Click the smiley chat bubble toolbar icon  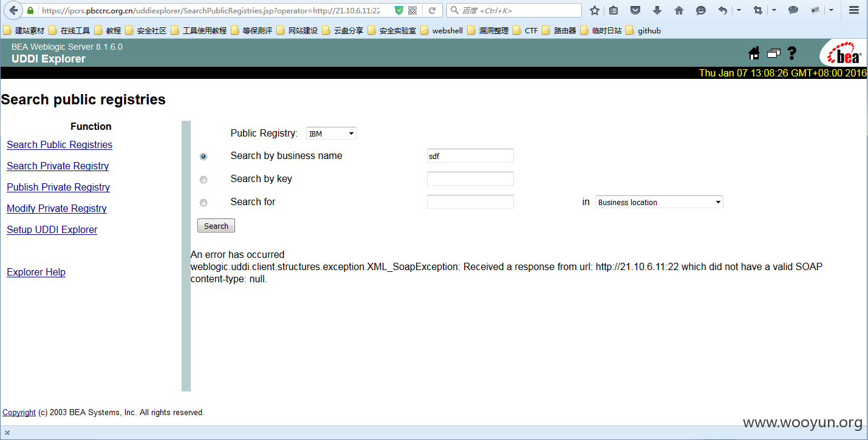[x=701, y=10]
